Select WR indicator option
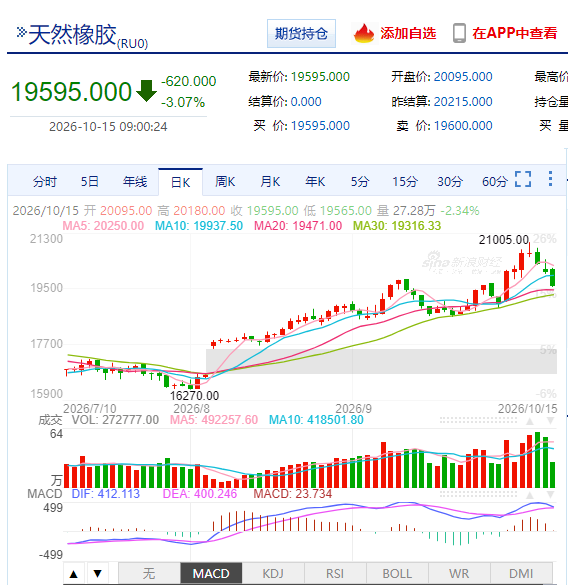Viewport: 568px width, 585px height. click(459, 573)
